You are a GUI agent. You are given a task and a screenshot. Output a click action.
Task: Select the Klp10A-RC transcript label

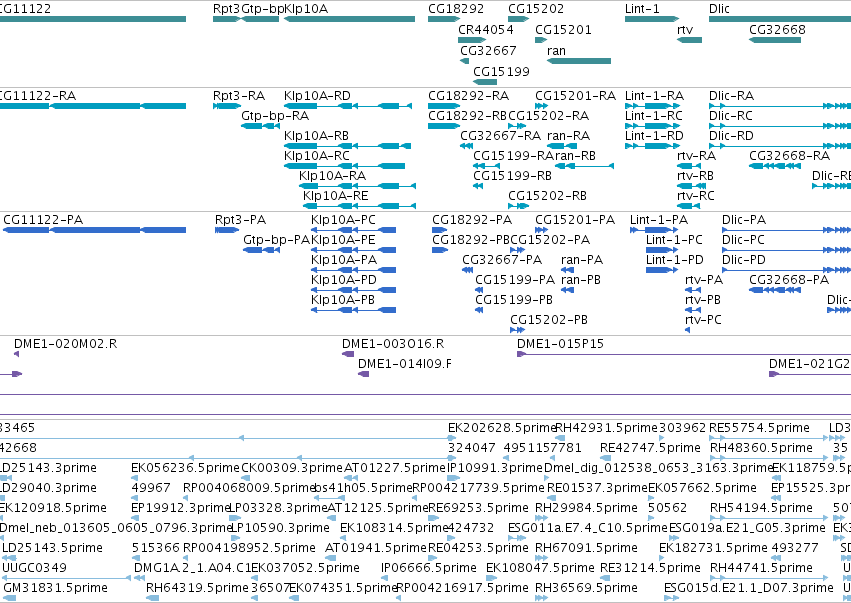(x=317, y=156)
